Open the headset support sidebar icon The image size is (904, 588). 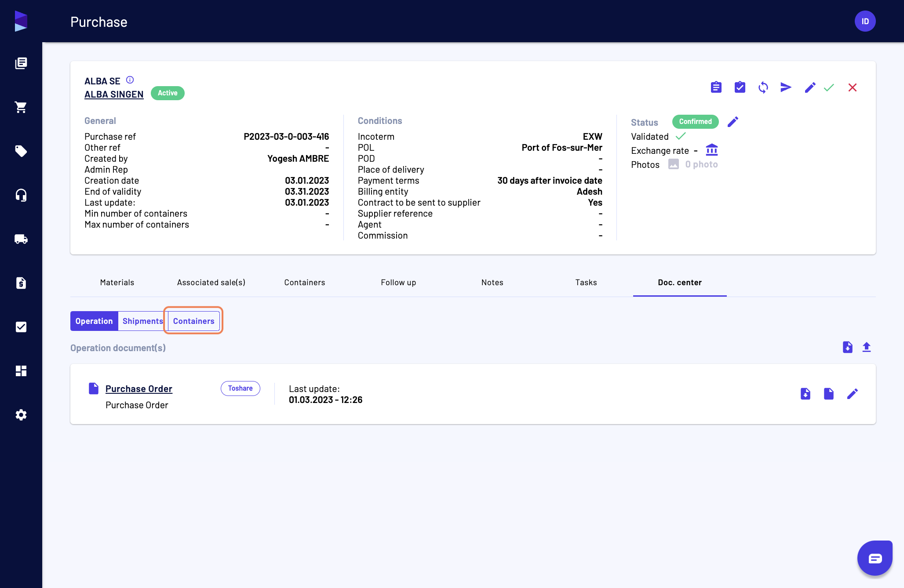point(21,195)
